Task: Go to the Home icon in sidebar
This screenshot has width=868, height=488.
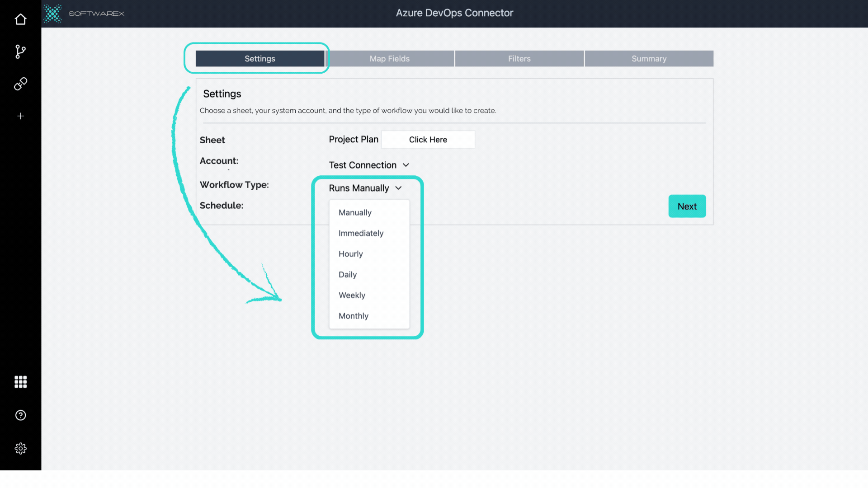Action: (20, 19)
